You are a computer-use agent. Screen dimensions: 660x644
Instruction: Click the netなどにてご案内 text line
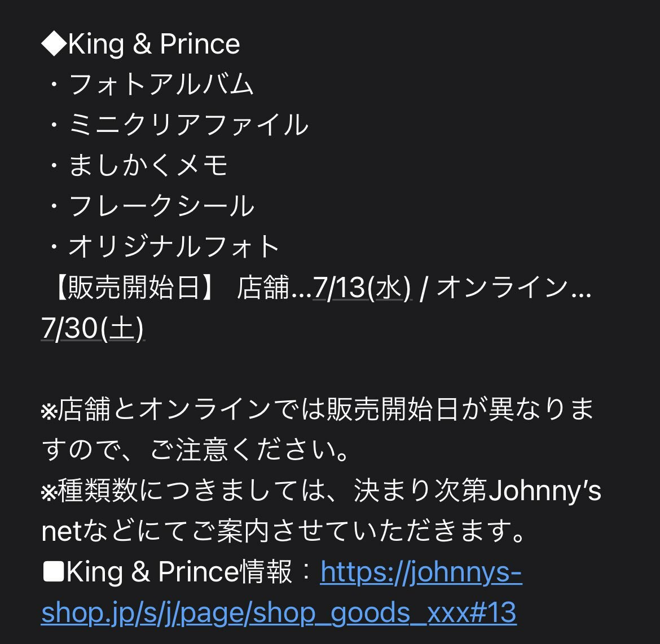click(283, 531)
